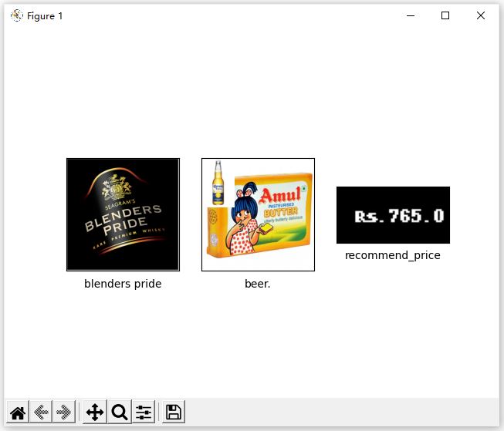Click the Rs. 765.0 price image

point(393,215)
